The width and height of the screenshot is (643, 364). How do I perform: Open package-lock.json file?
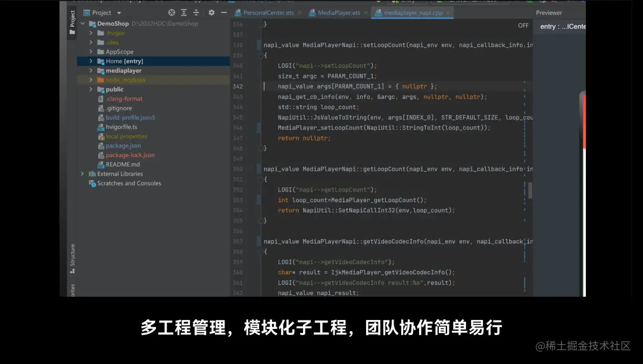pos(130,155)
